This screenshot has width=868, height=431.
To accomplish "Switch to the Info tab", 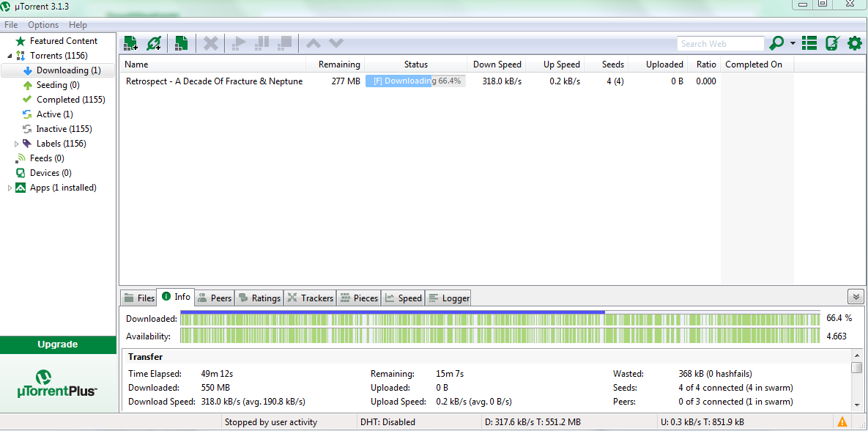I will tap(176, 297).
